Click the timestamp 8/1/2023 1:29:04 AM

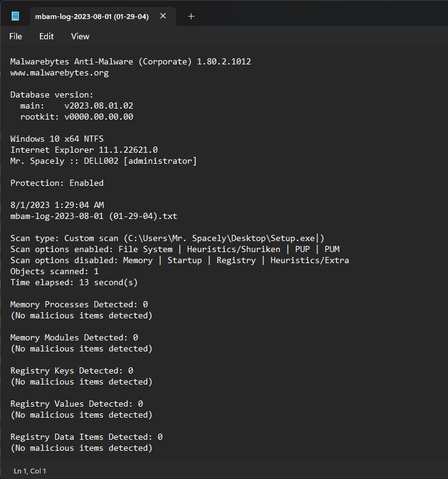pyautogui.click(x=57, y=205)
